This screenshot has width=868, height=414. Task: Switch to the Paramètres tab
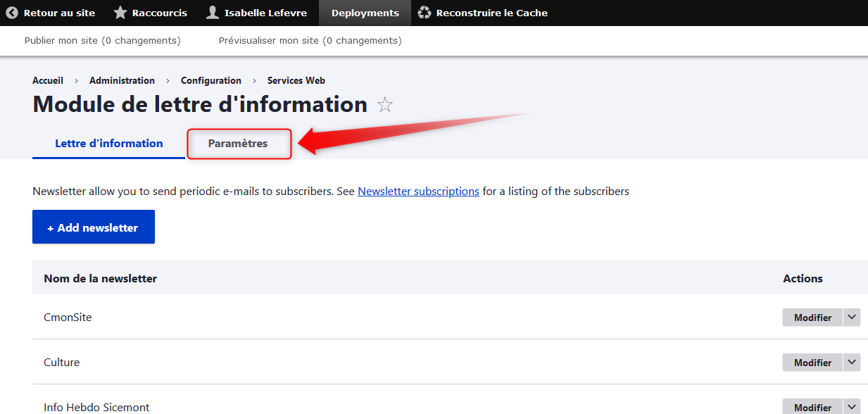[238, 144]
